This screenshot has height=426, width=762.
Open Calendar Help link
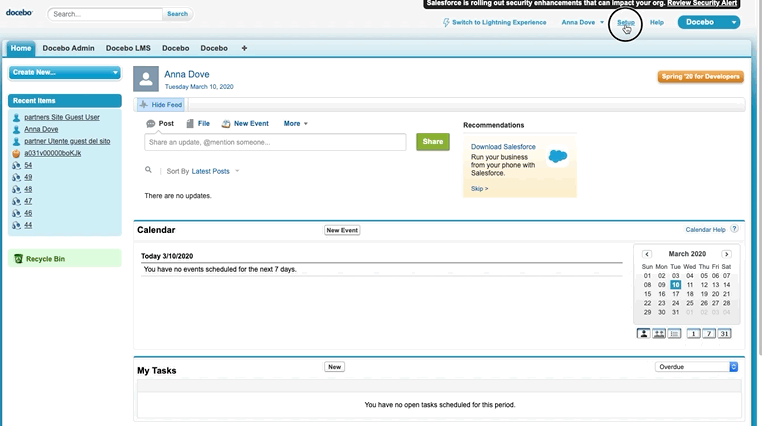[x=705, y=230]
